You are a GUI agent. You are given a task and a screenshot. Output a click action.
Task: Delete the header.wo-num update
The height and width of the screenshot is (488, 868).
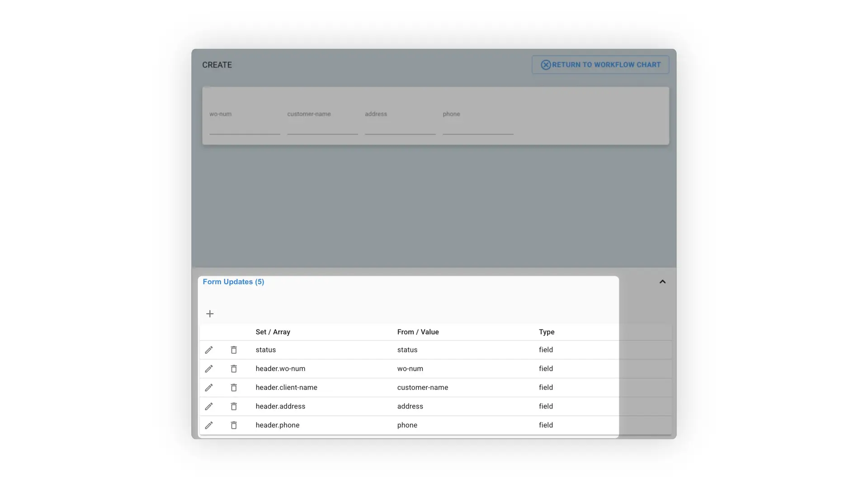click(234, 368)
